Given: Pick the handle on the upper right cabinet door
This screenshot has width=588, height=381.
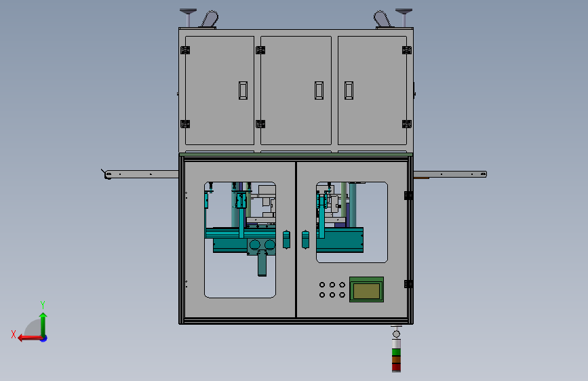Looking at the screenshot, I should point(349,90).
